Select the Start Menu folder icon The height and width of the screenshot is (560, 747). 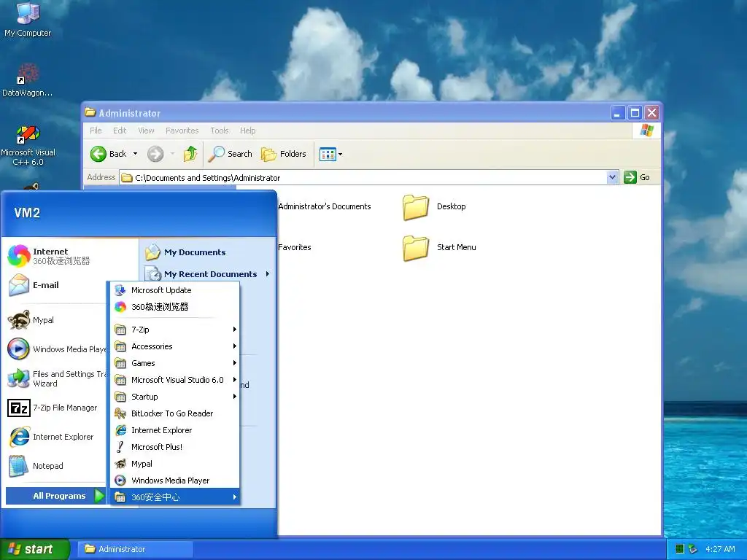click(415, 248)
